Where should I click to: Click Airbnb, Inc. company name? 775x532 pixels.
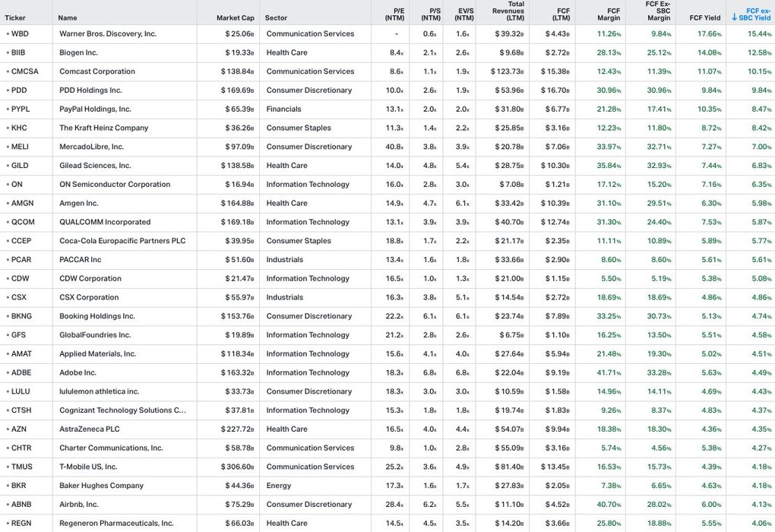pos(79,505)
